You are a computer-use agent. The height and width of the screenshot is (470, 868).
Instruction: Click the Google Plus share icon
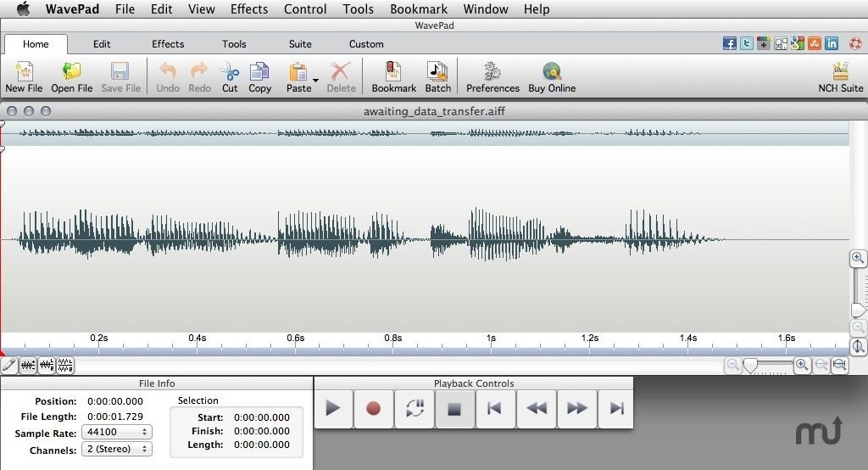[x=764, y=43]
